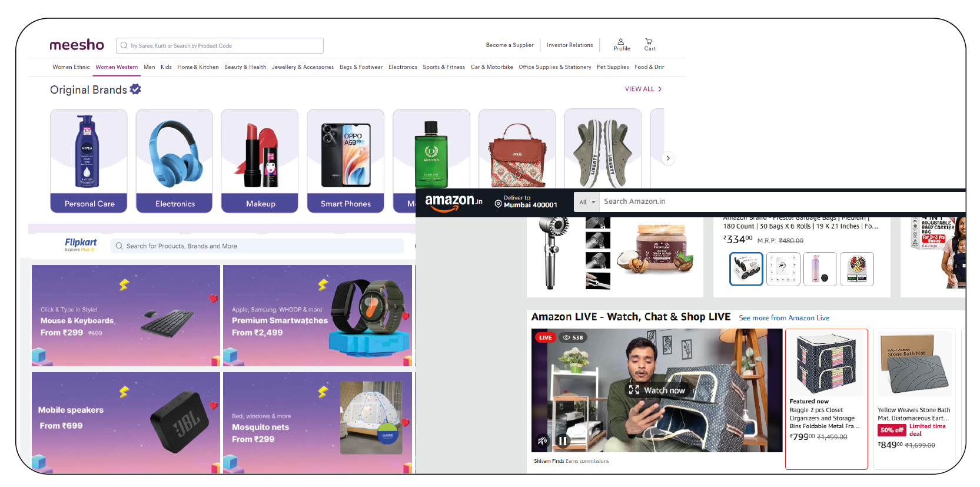Click the Flipkart search magnifier icon
The image size is (980, 487).
point(119,246)
